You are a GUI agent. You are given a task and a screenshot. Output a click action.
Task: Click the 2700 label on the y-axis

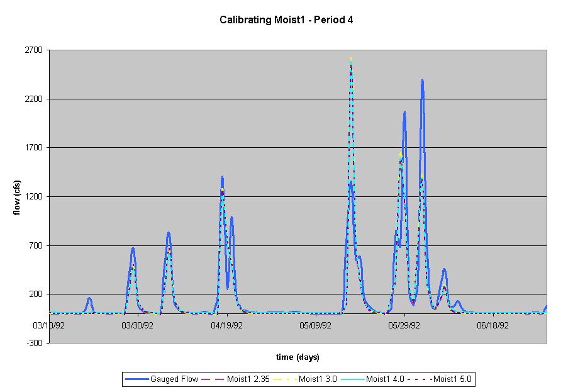[36, 50]
